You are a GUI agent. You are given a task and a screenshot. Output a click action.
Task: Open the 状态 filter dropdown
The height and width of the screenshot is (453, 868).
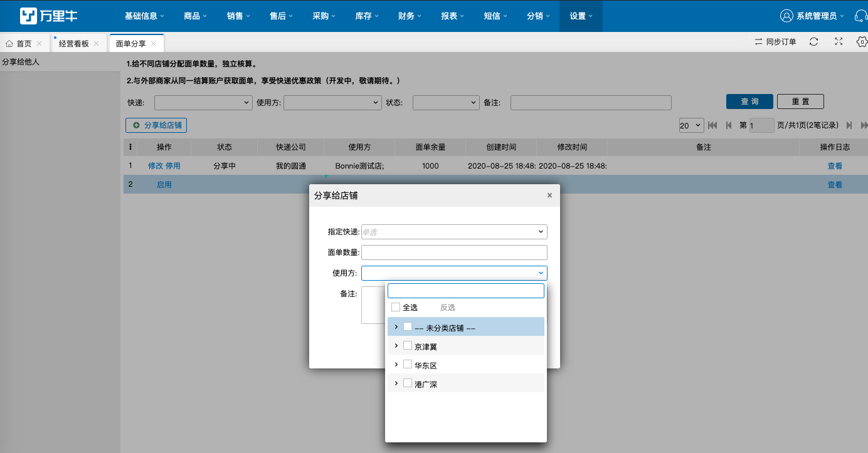click(x=446, y=103)
